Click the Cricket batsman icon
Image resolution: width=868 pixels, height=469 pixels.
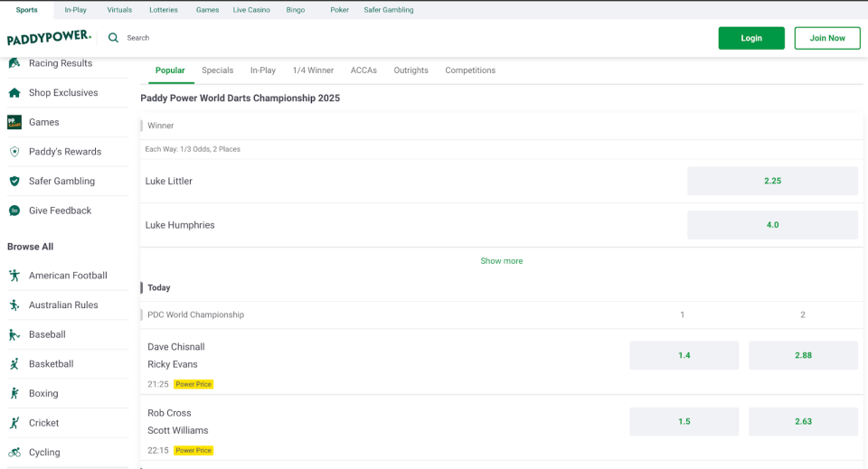coord(14,423)
